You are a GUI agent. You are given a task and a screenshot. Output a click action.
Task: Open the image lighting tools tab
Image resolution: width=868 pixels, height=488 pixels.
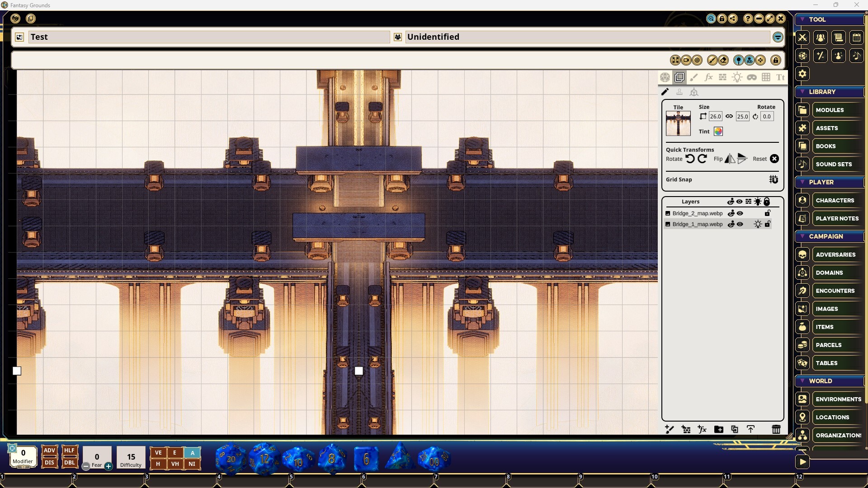737,77
